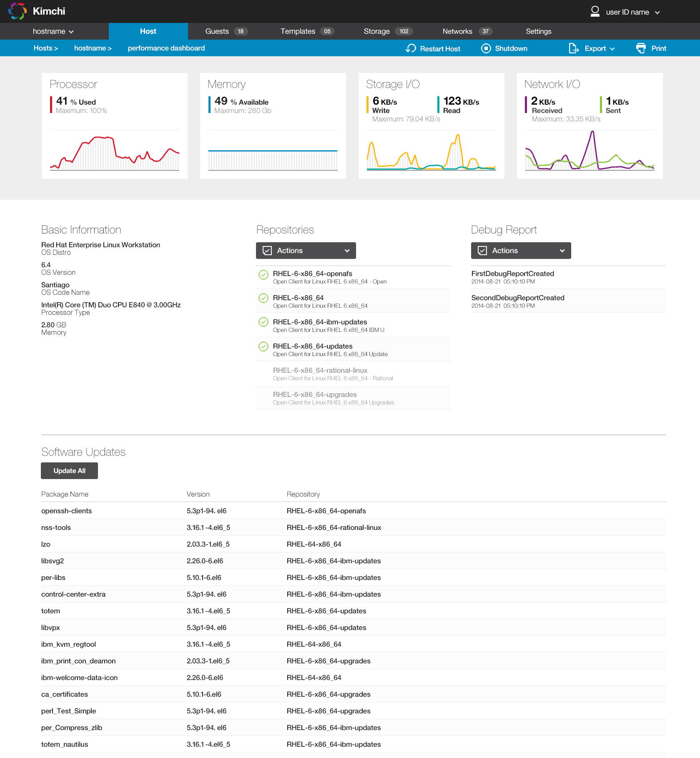Click the Restart Host label
Screen dimensions: 700x758
click(x=440, y=49)
